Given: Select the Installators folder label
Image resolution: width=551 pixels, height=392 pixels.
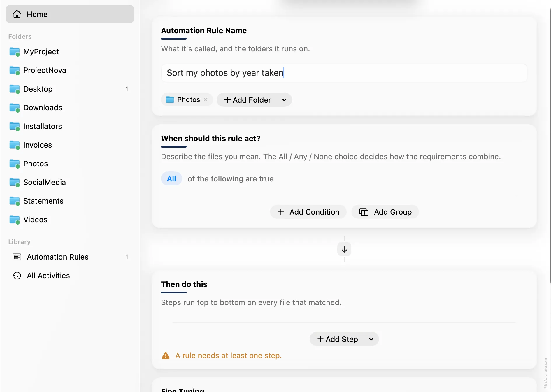Looking at the screenshot, I should point(43,126).
